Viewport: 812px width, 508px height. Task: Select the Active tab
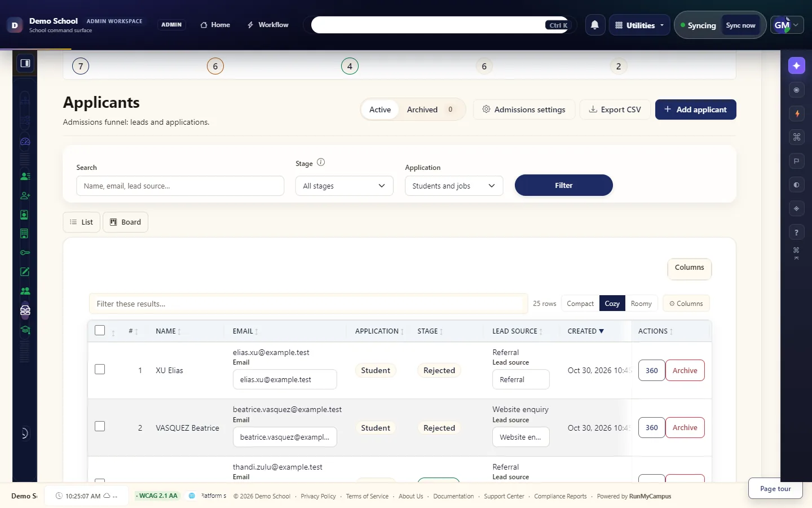pos(380,110)
